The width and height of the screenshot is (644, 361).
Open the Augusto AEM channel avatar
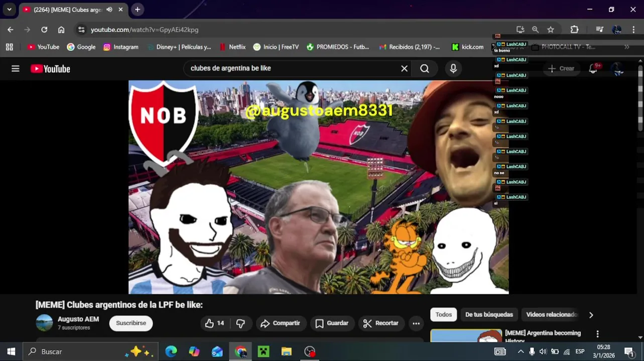pos(44,323)
